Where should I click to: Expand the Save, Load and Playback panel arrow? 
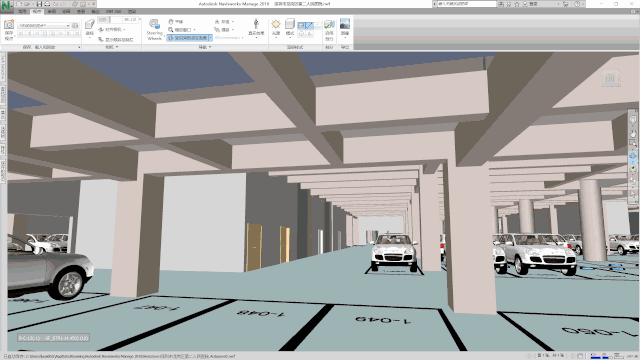79,47
